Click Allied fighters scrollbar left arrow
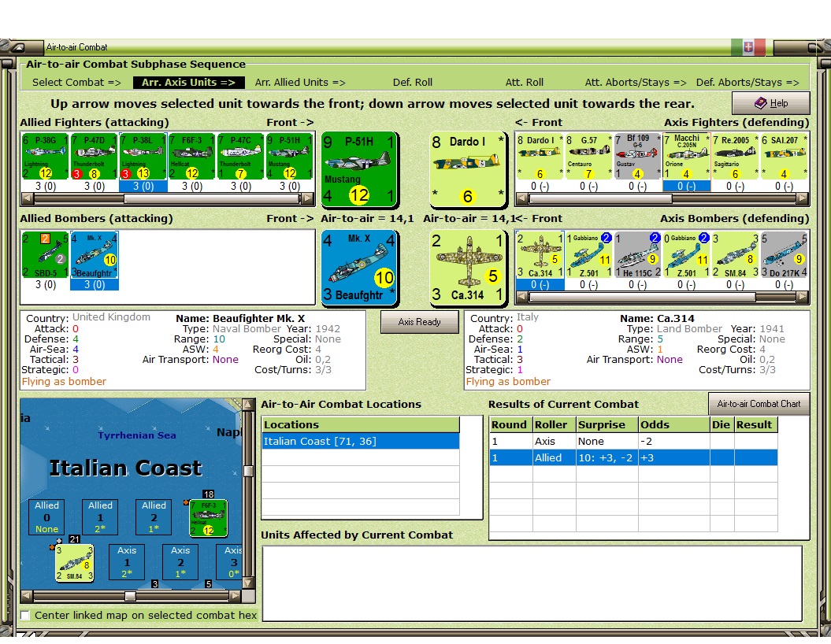The image size is (831, 644). point(27,199)
